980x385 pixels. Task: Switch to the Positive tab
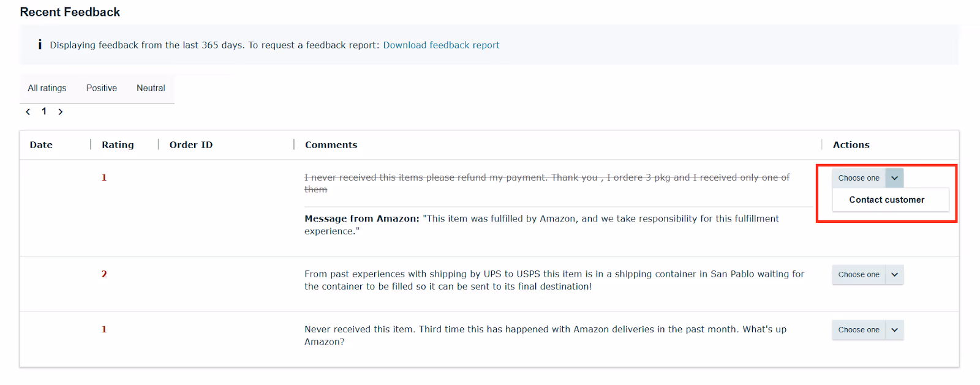[x=102, y=88]
